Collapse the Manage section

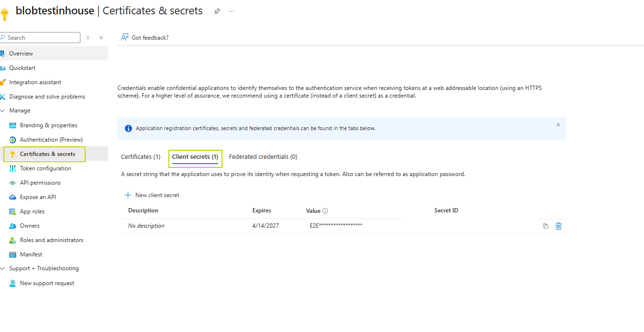pos(2,111)
